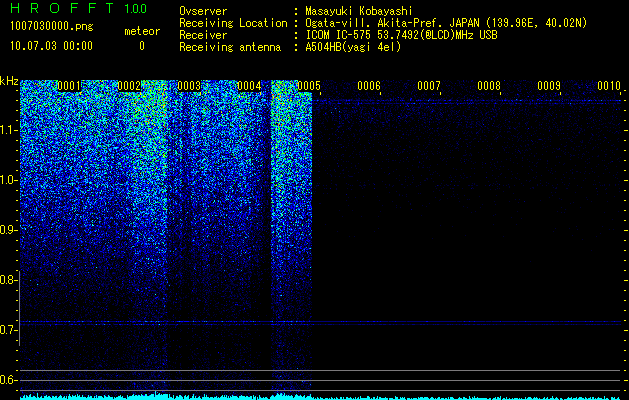Click time marker 0010
The width and height of the screenshot is (629, 400).
click(609, 86)
